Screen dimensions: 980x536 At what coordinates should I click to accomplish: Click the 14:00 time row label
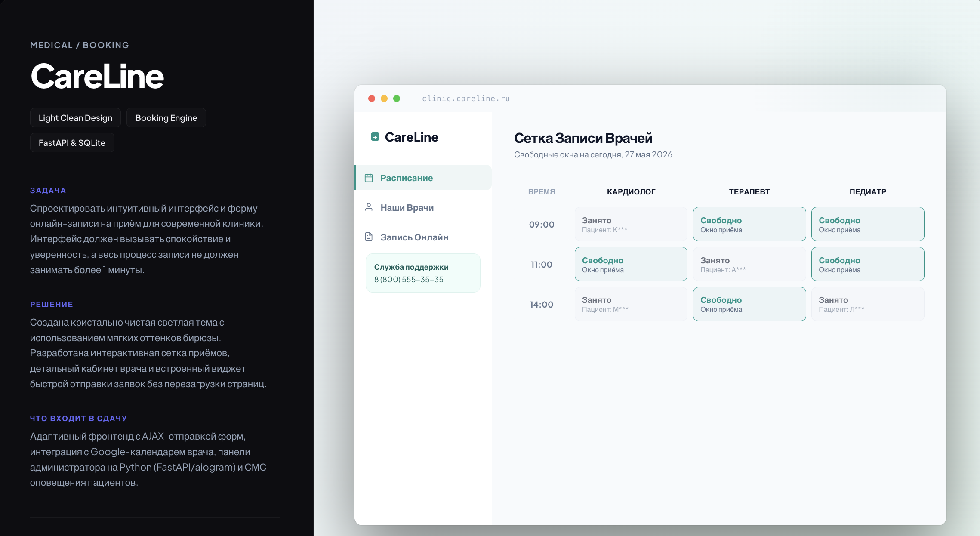click(542, 305)
